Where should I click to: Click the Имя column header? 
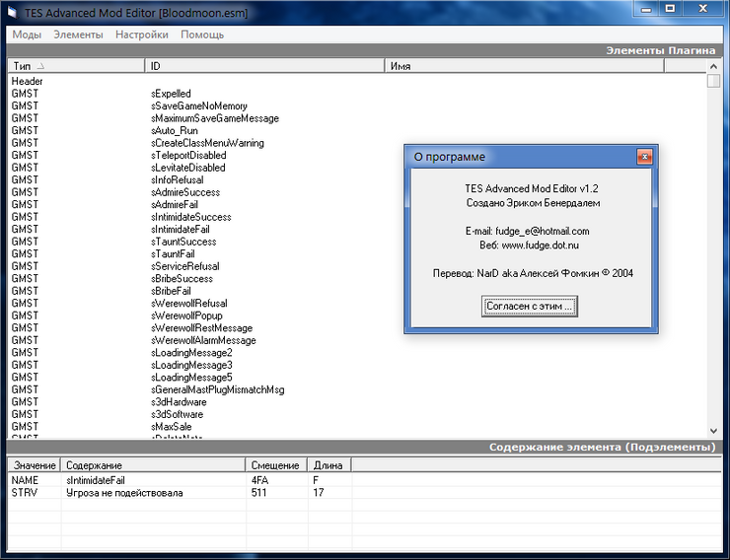tap(523, 66)
